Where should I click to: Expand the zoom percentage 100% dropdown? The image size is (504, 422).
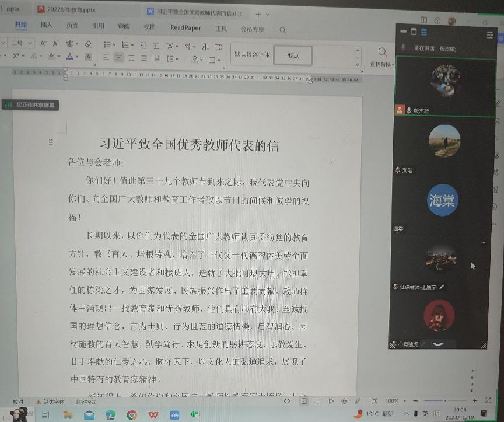pyautogui.click(x=404, y=401)
